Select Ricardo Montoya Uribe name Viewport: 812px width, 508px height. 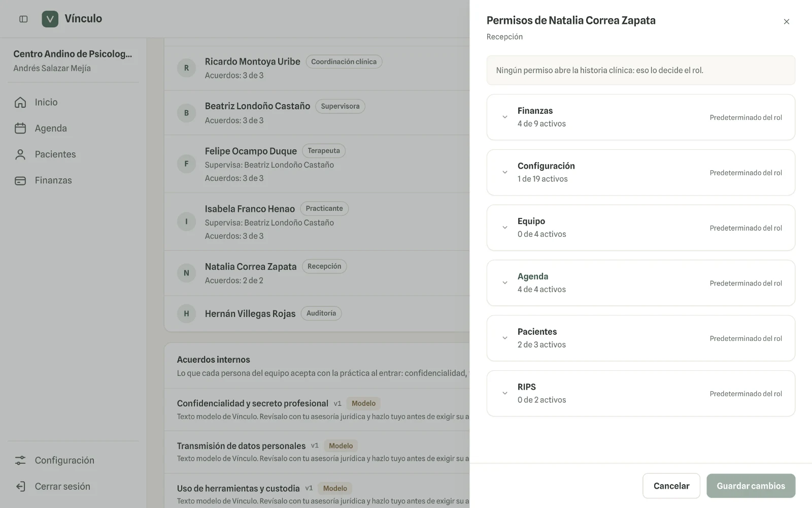[252, 61]
